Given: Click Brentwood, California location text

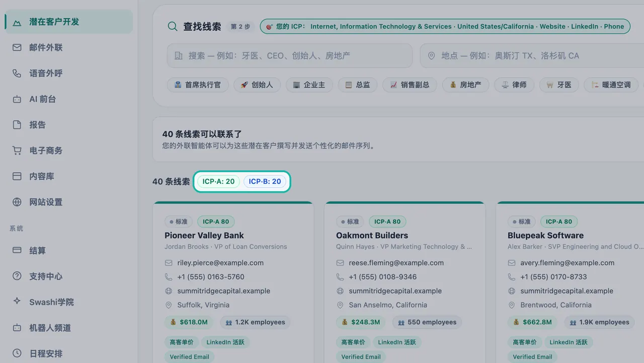Looking at the screenshot, I should click(556, 305).
